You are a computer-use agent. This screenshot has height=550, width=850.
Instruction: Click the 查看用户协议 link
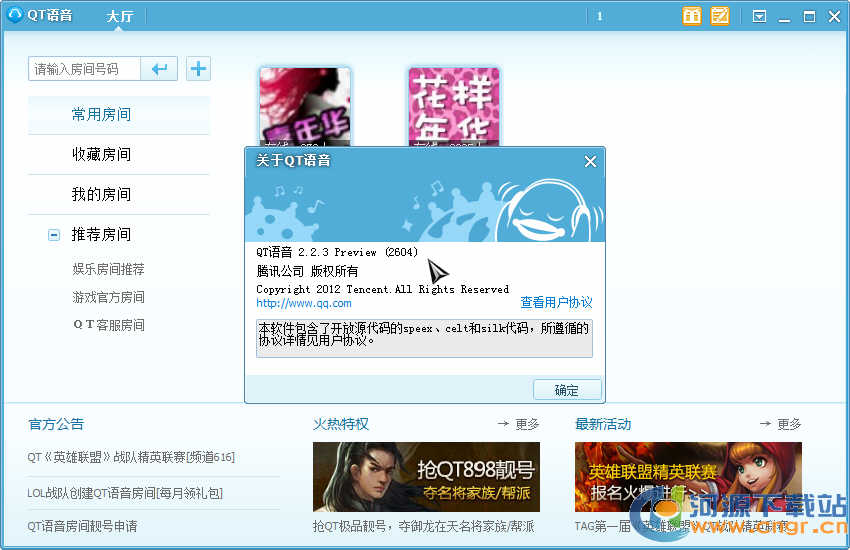556,303
